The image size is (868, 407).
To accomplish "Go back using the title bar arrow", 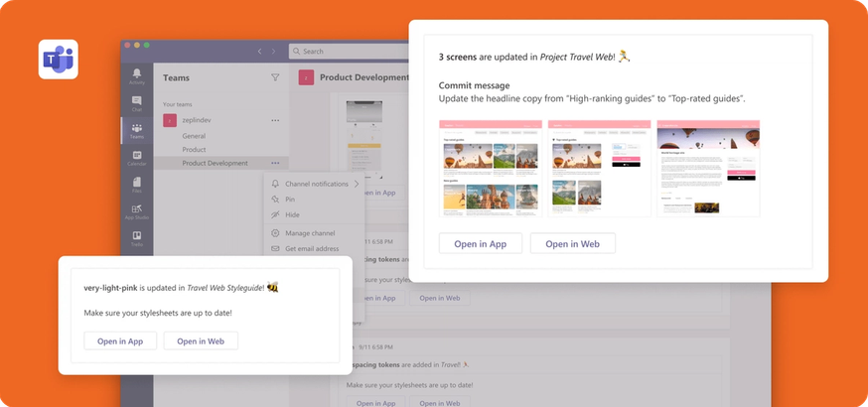I will [x=259, y=52].
